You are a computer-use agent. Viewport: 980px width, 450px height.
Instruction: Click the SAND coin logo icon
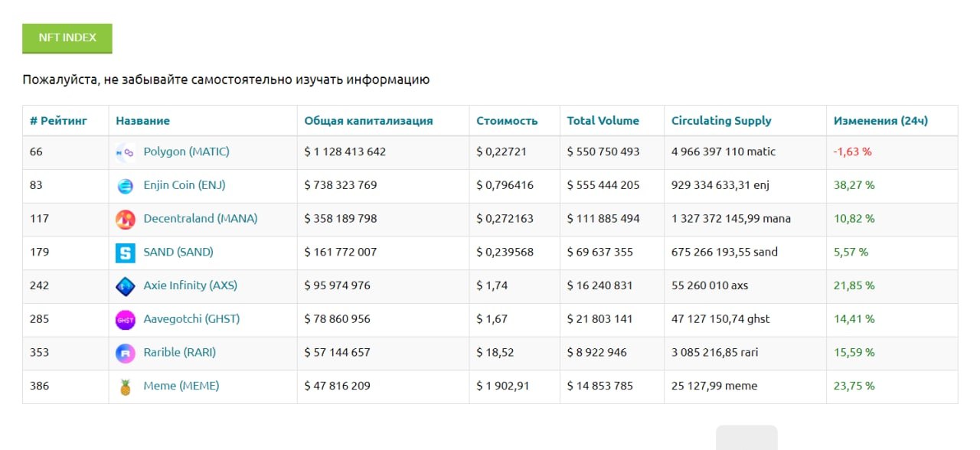click(x=125, y=253)
